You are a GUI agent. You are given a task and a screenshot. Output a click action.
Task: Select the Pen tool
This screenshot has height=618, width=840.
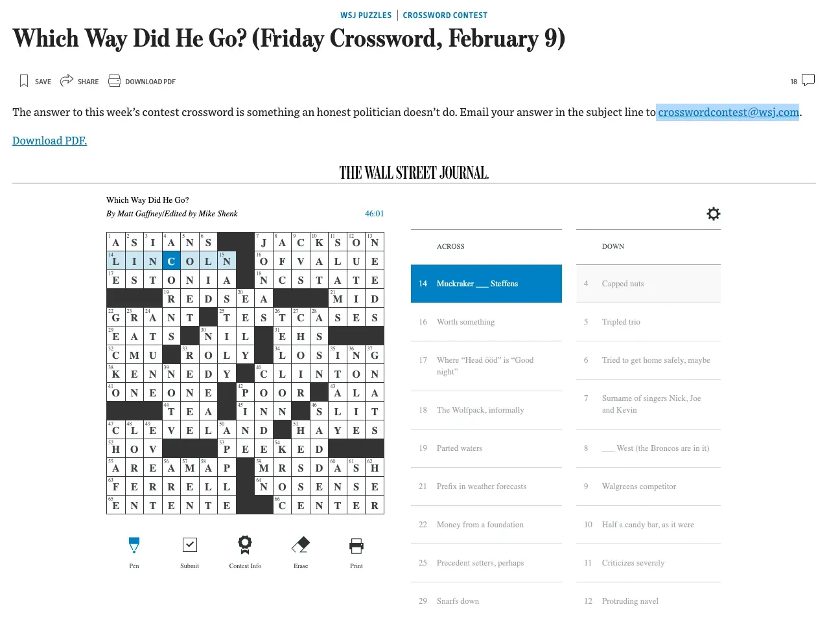coord(134,545)
